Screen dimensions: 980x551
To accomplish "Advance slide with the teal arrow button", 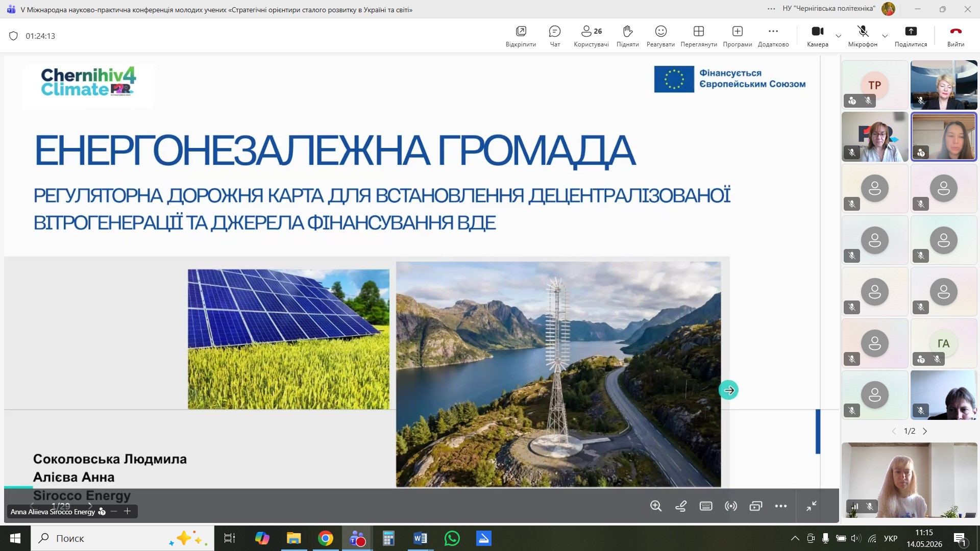I will [728, 390].
